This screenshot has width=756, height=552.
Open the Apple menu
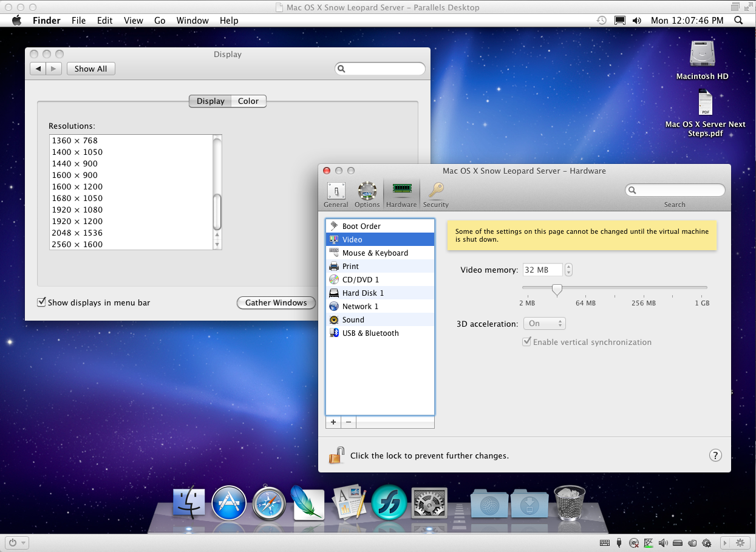point(16,20)
